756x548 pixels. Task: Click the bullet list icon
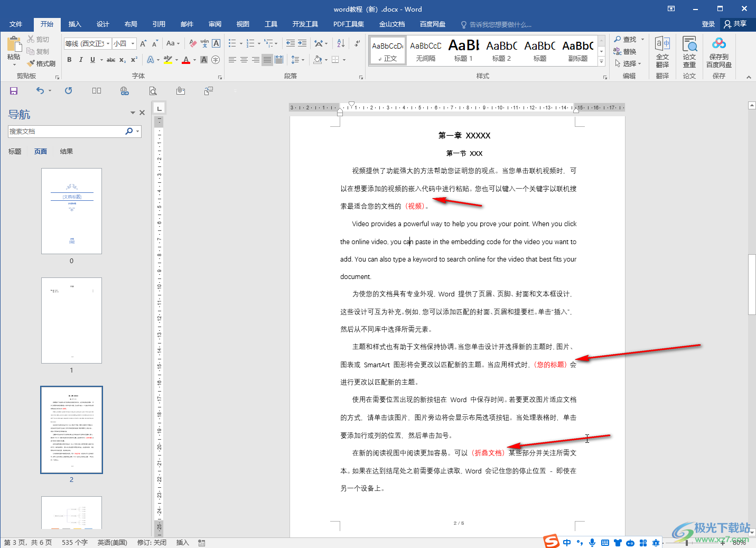pyautogui.click(x=232, y=43)
